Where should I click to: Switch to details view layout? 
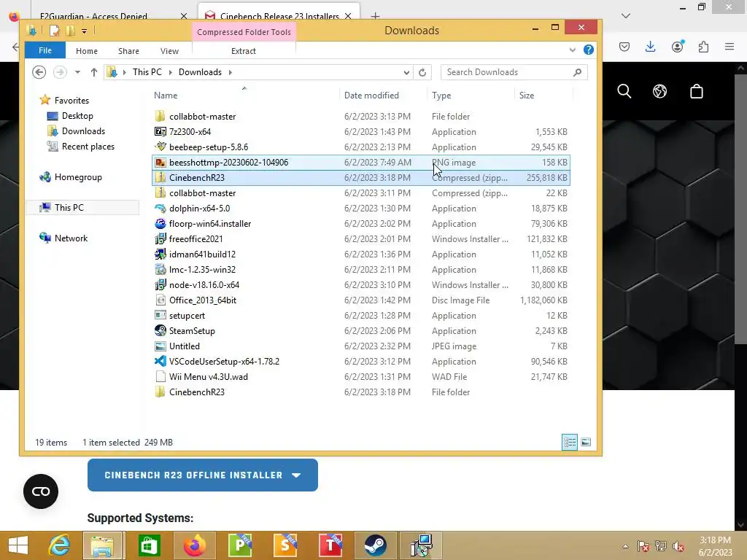coord(569,442)
